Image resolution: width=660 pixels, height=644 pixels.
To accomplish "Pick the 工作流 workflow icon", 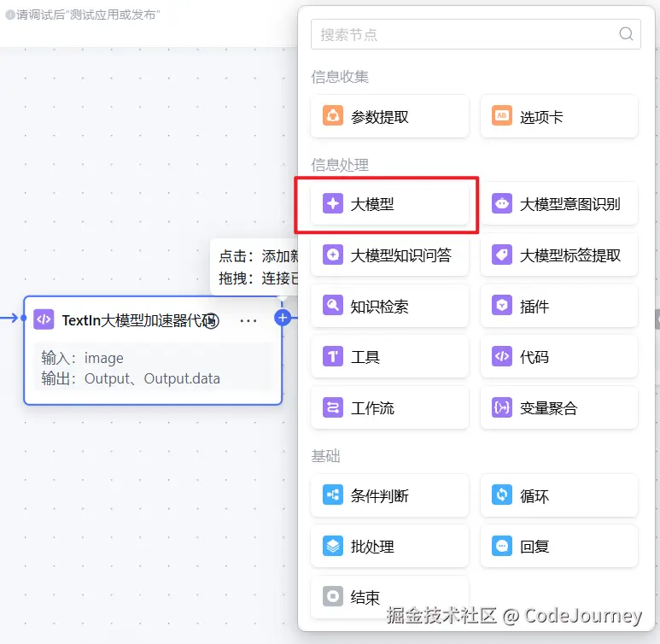I will [x=332, y=407].
